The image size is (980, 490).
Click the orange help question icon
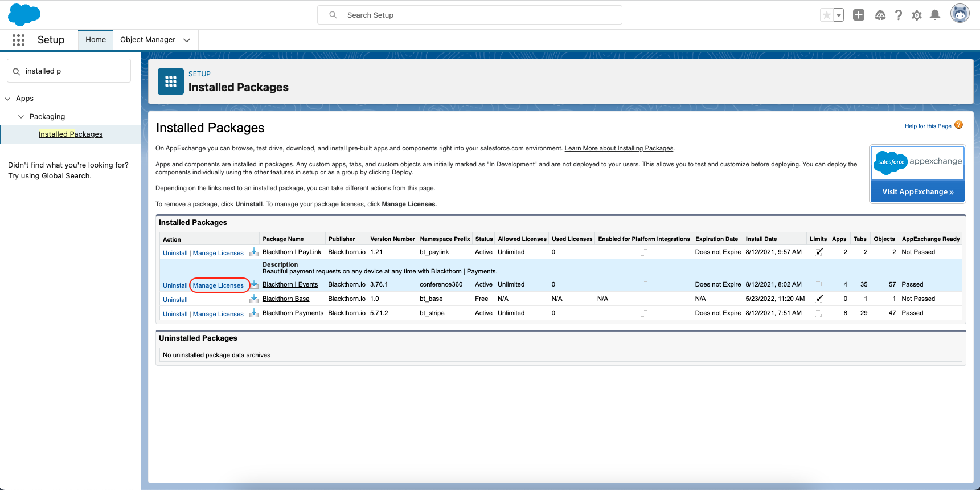(x=958, y=125)
